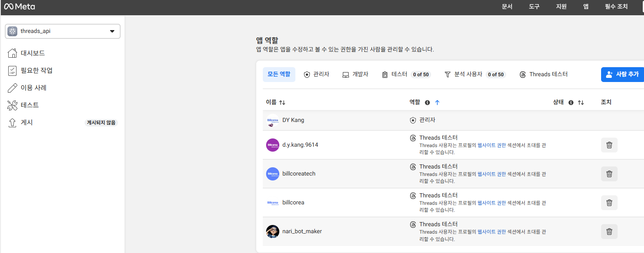This screenshot has height=253, width=644.
Task: Open 웹사이트 권한 link in billcorea row
Action: pos(491,203)
